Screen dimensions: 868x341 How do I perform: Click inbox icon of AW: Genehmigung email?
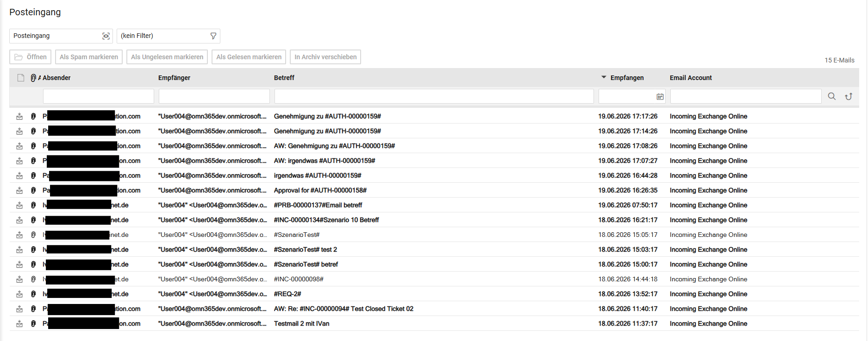click(19, 146)
